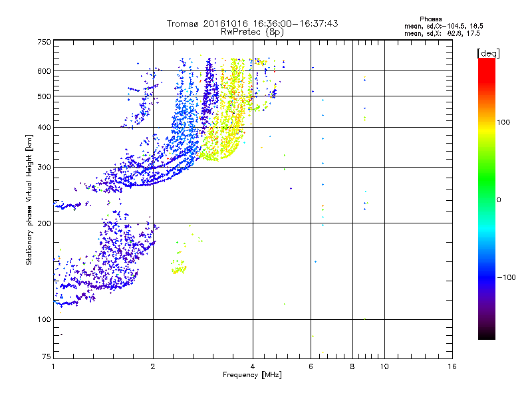Click the yellow-green cluster near 150 km
This screenshot has height=399, width=532.
point(179,267)
